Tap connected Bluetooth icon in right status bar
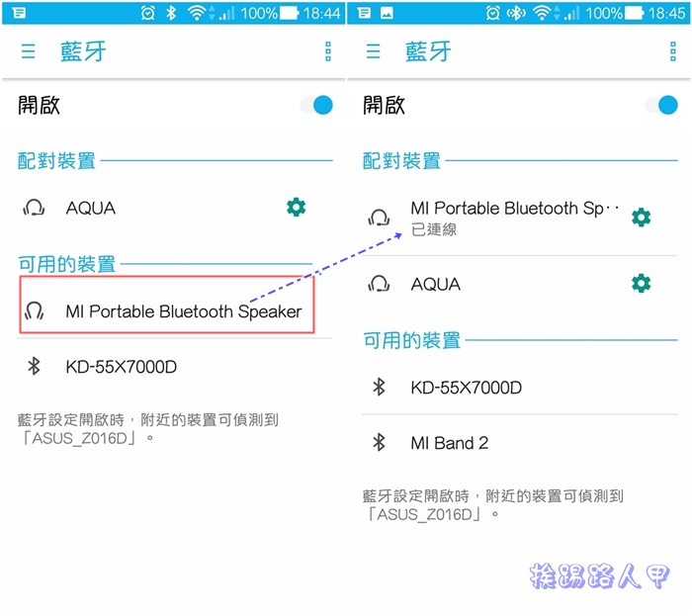The height and width of the screenshot is (616, 692). click(x=516, y=13)
